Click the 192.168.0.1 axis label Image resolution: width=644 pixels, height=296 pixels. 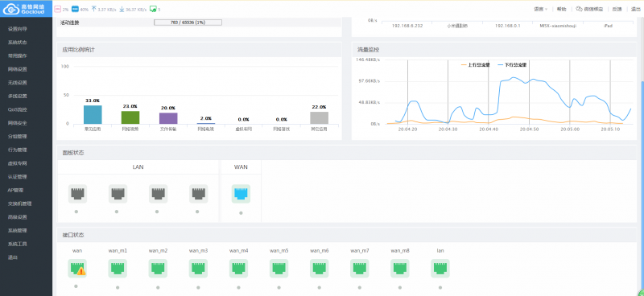508,26
